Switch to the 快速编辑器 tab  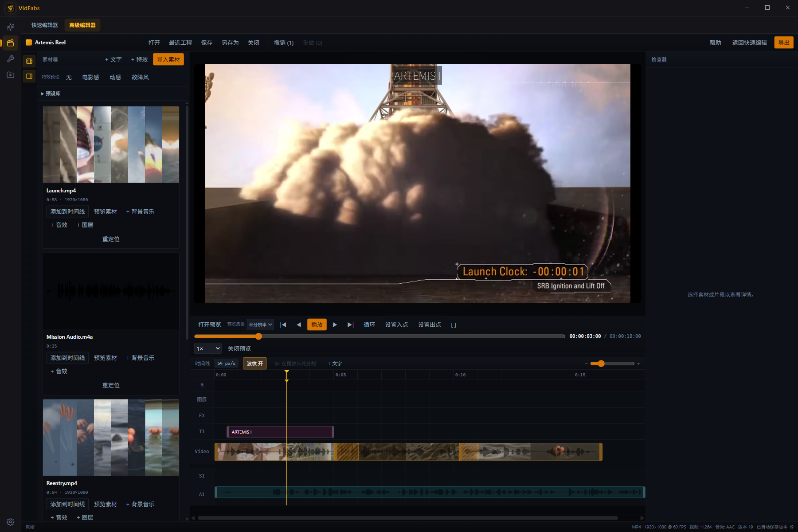45,25
